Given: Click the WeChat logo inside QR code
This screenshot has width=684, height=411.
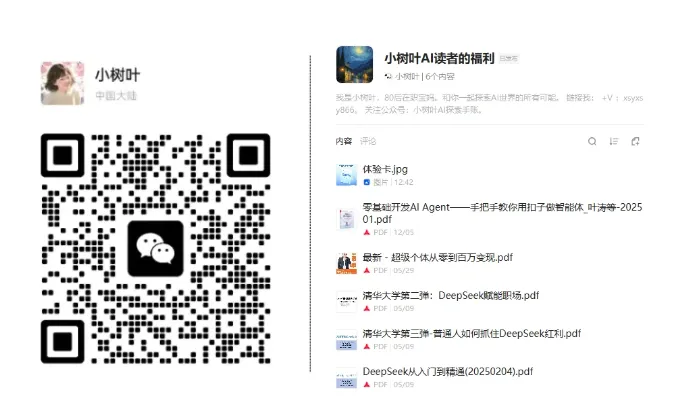Looking at the screenshot, I should pyautogui.click(x=155, y=249).
